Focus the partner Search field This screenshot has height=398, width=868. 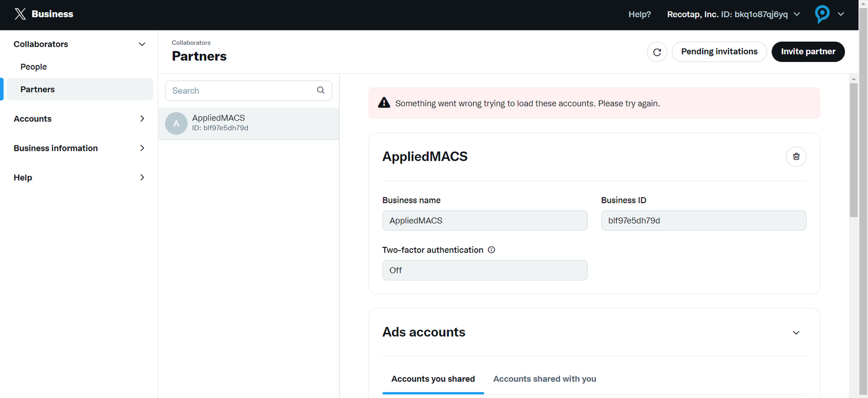point(249,90)
